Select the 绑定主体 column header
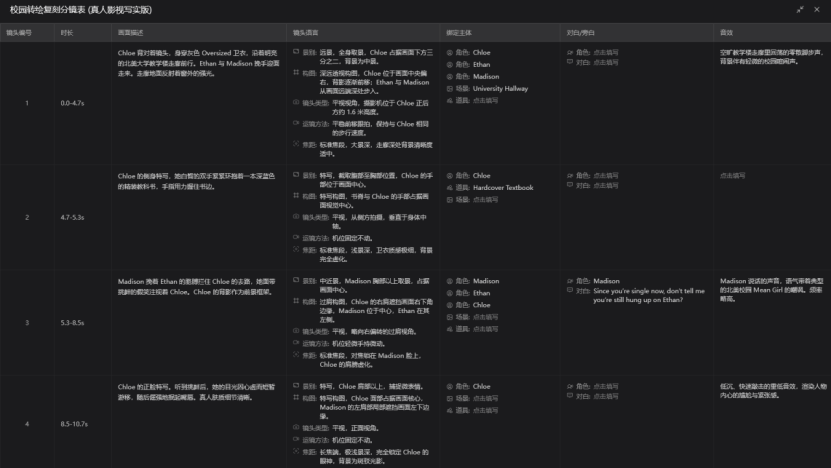The image size is (831, 468). pos(459,33)
